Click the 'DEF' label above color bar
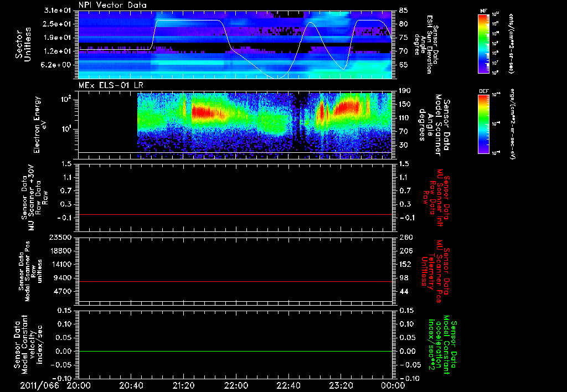The image size is (567, 392). 484,91
